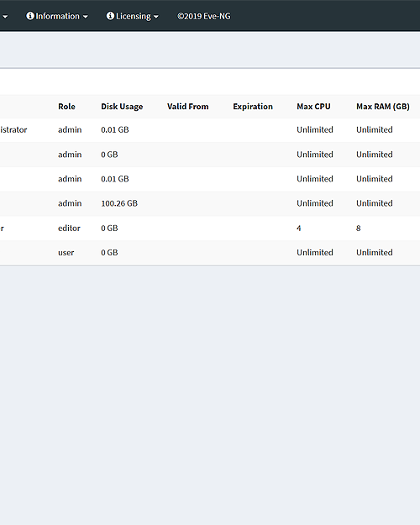Click the ©2019 Eve-NG link
420x525 pixels.
point(204,16)
